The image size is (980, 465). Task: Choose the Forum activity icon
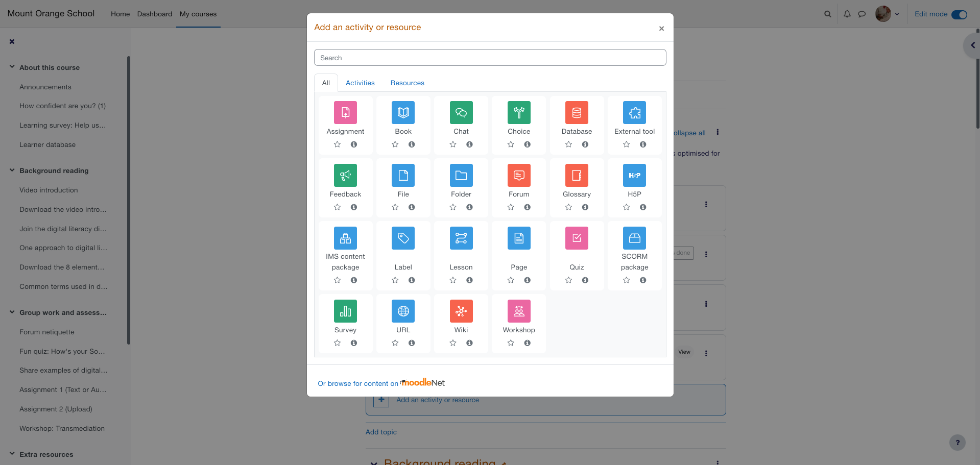pos(519,175)
